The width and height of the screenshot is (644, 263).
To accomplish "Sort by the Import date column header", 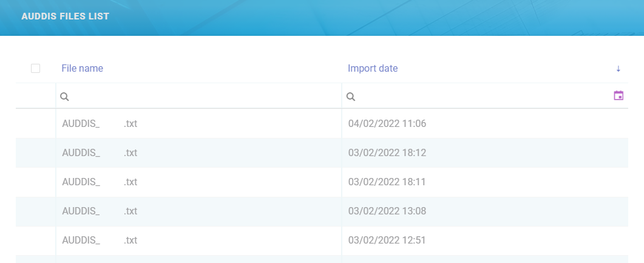I will [373, 69].
